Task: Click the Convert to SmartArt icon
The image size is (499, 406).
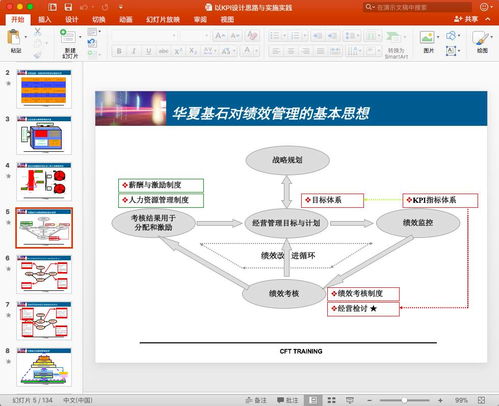Action: click(x=394, y=36)
